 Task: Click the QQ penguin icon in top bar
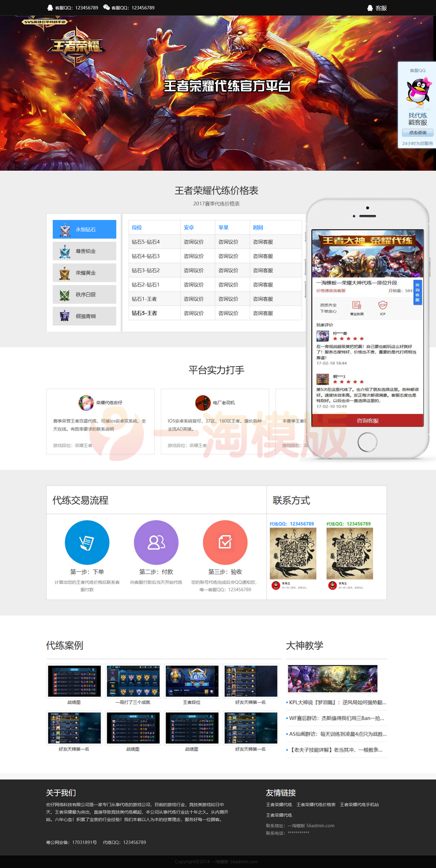point(50,8)
